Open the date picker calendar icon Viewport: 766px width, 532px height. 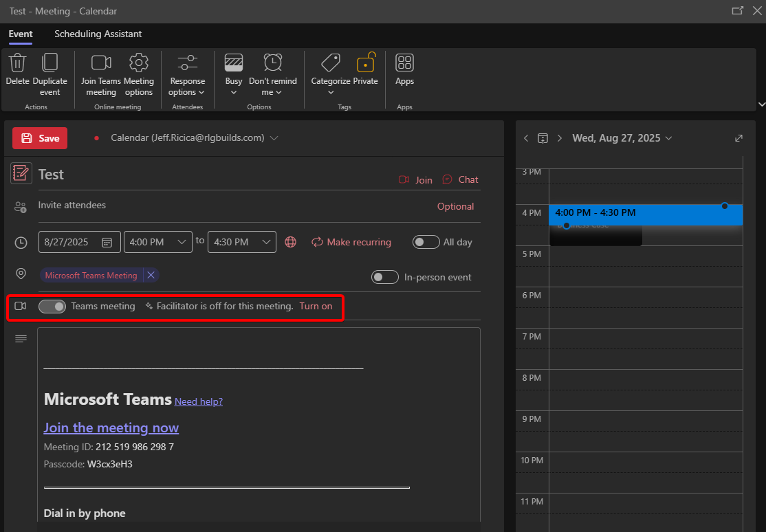coord(107,243)
